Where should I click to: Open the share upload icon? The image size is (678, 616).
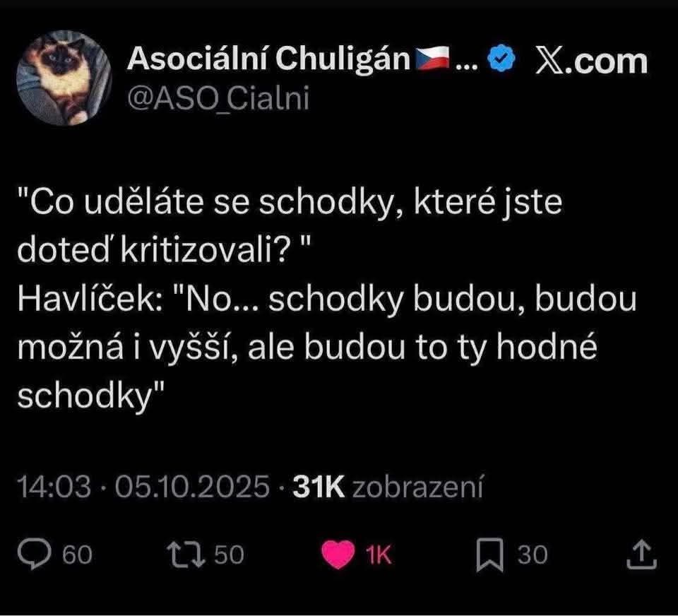642,554
